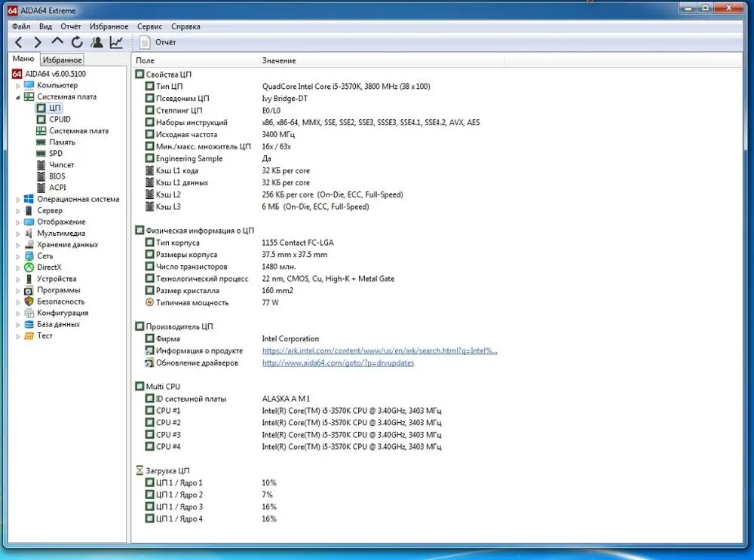
Task: Switch to the Избранное sidebar tab
Action: 62,60
